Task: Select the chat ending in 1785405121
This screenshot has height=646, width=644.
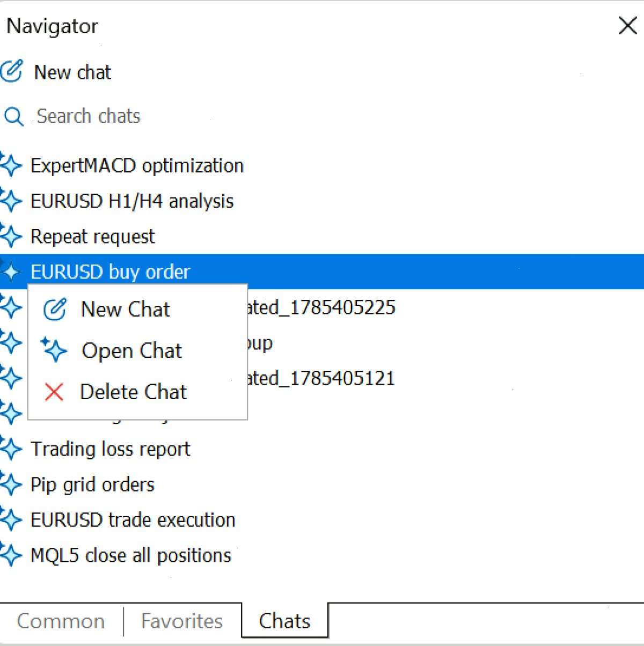Action: [x=322, y=378]
